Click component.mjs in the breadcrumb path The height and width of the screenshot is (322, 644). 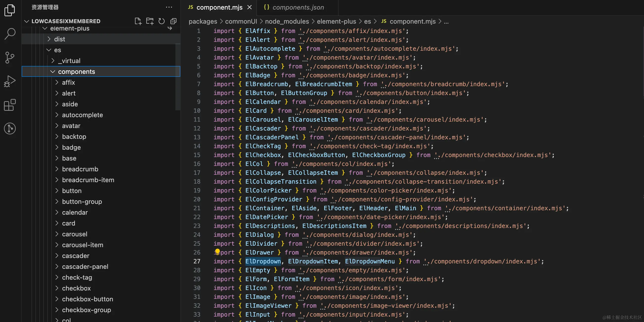pyautogui.click(x=412, y=21)
